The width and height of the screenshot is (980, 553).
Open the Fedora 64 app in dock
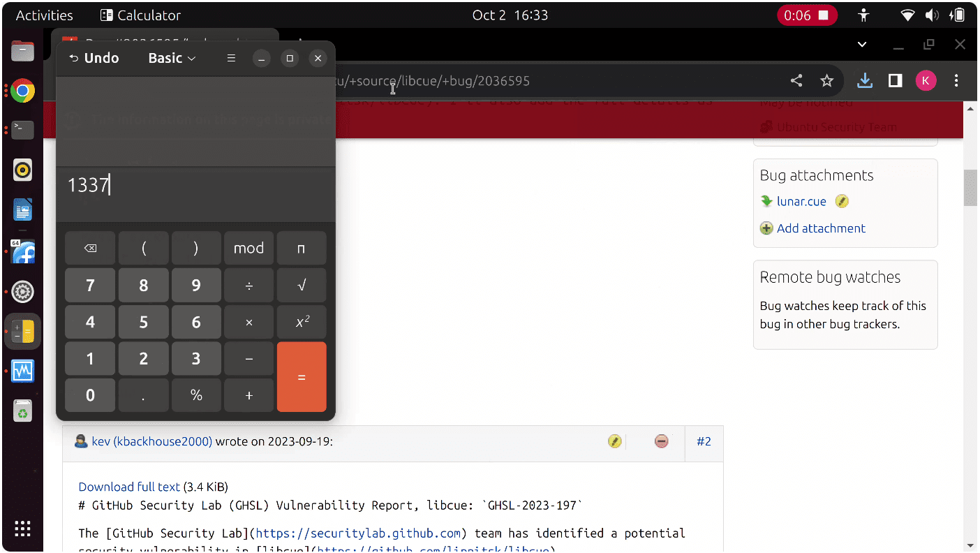click(22, 251)
